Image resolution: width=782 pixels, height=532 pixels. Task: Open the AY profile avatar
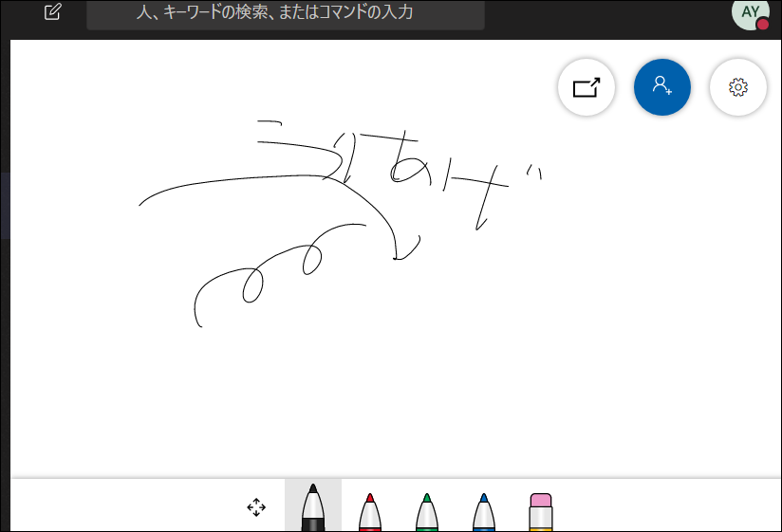click(750, 14)
